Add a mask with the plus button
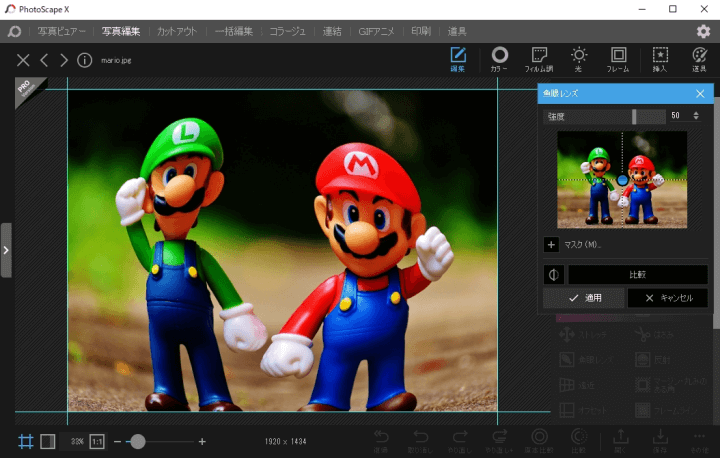This screenshot has height=458, width=720. point(551,245)
